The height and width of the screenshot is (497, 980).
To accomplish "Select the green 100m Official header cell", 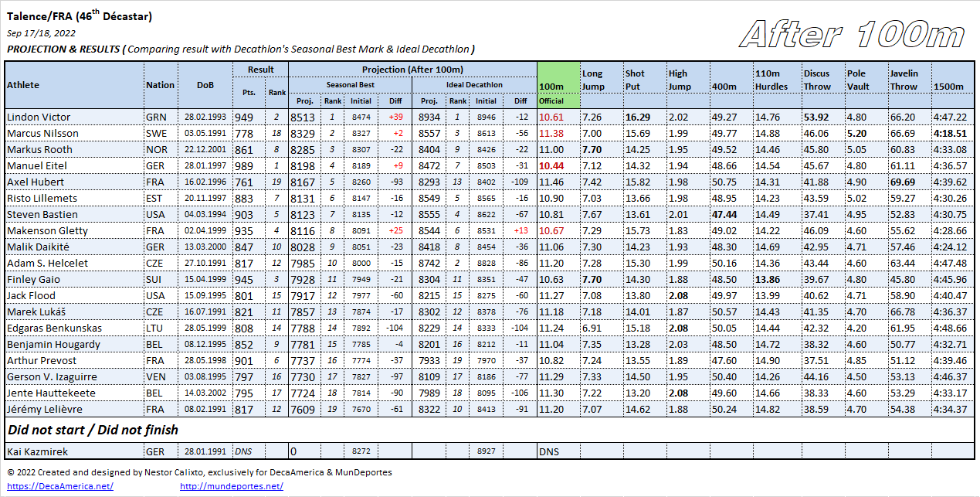I will click(x=558, y=85).
